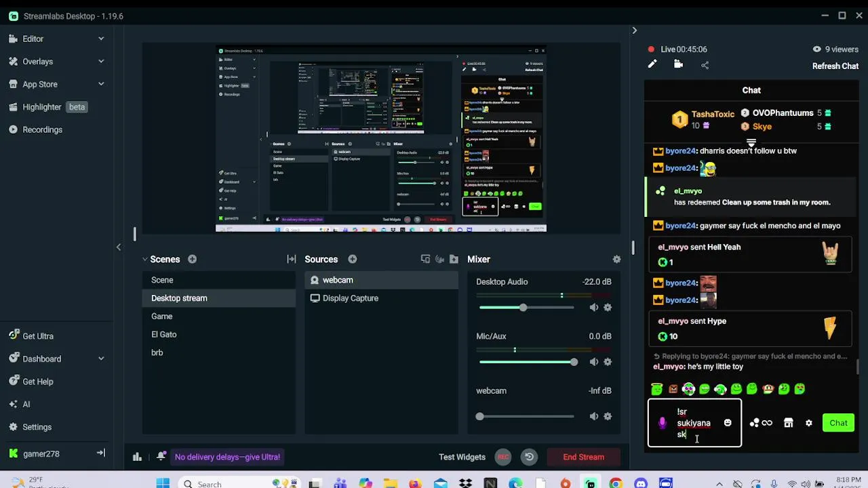The image size is (868, 488).
Task: Toggle the REC recording button
Action: click(503, 457)
